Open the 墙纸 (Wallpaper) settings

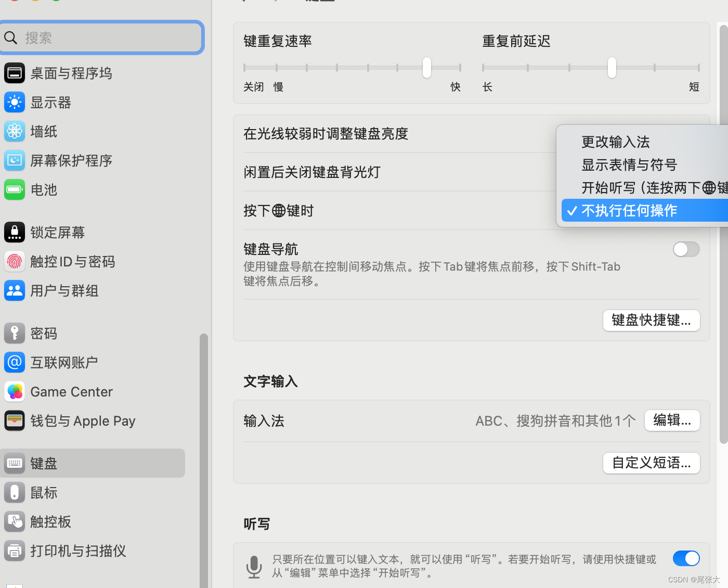pyautogui.click(x=43, y=131)
